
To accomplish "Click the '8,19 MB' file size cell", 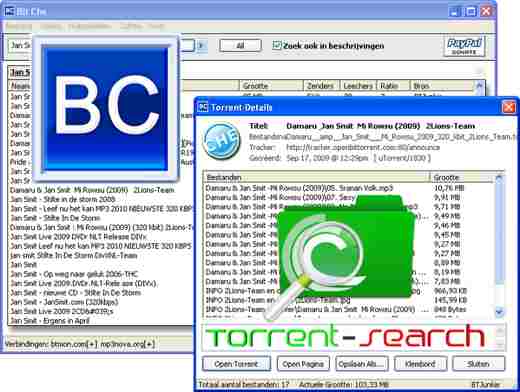I will [x=447, y=272].
